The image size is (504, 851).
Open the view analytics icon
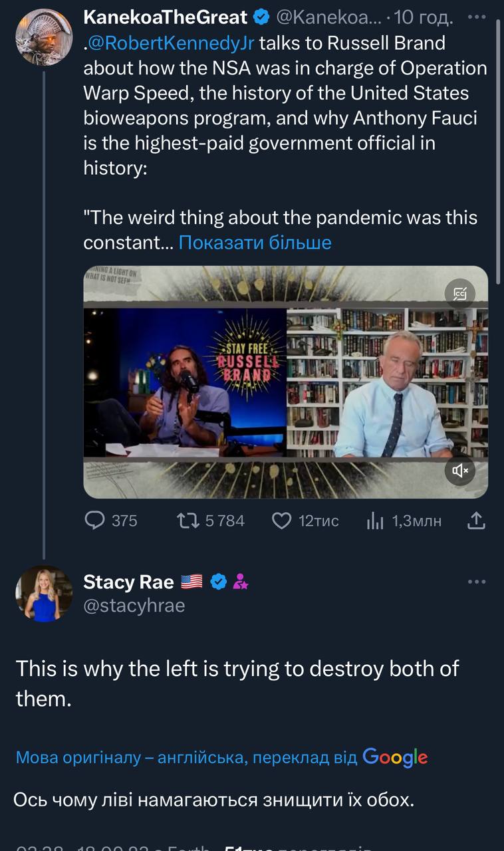[375, 521]
